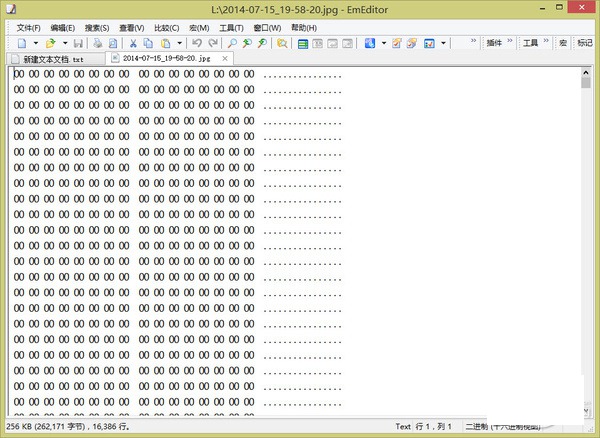600x438 pixels.
Task: Open the 文件(F) menu
Action: [28, 28]
